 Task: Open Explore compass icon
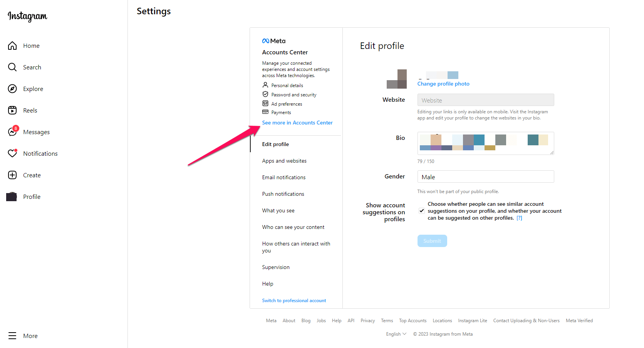click(12, 89)
